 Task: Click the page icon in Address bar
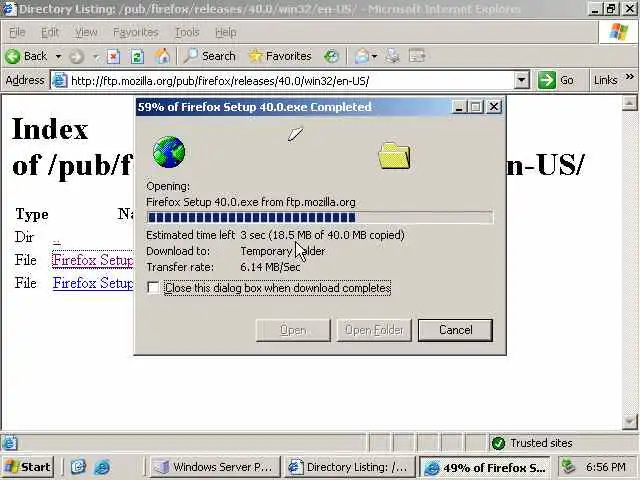click(60, 80)
